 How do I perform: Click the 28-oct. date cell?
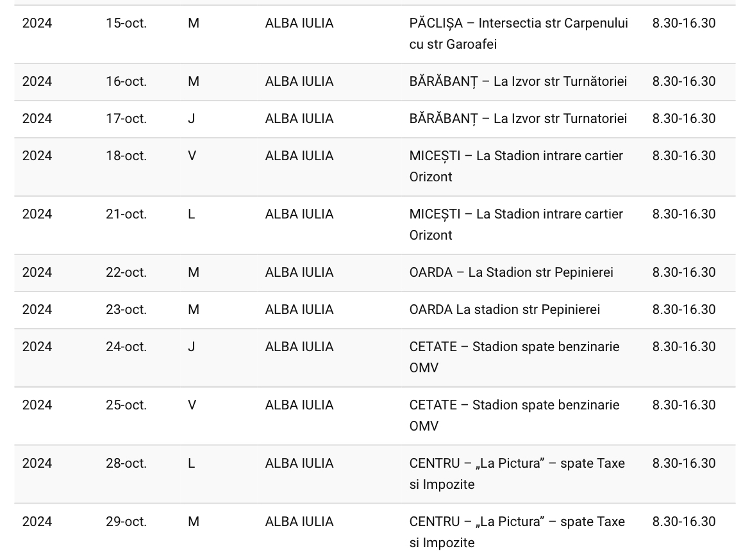coord(126,464)
